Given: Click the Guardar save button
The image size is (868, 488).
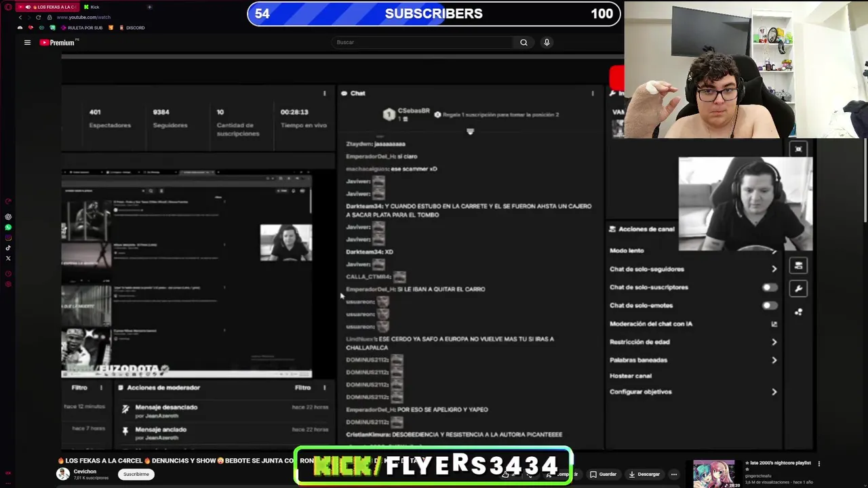Looking at the screenshot, I should (x=603, y=474).
